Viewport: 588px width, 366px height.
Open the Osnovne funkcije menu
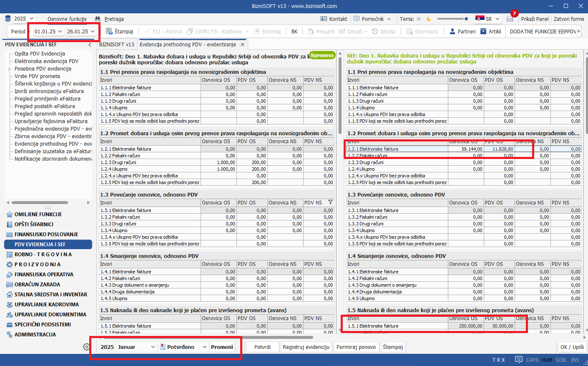point(67,19)
